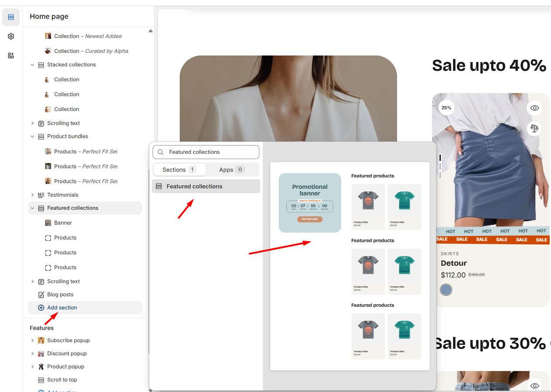This screenshot has height=392, width=551.
Task: Click the Banner block thumbnail icon
Action: [48, 223]
